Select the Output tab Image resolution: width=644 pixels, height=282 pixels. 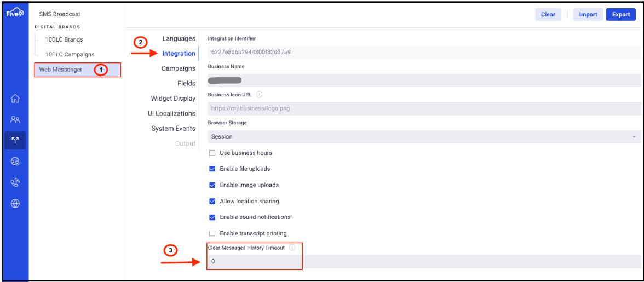coord(185,143)
